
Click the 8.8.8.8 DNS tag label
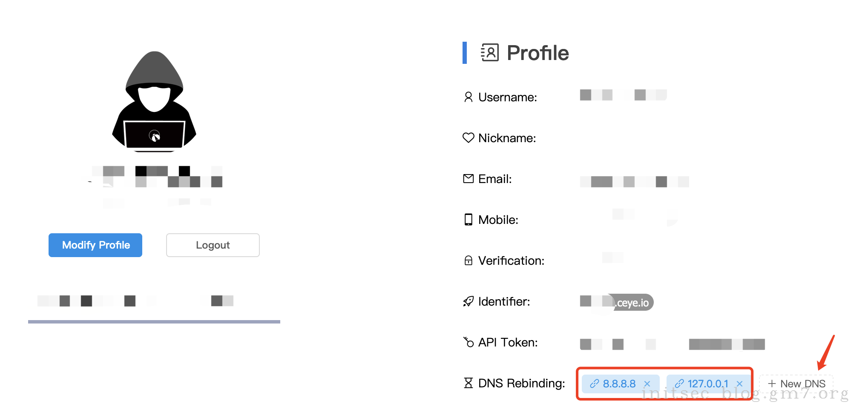[619, 384]
